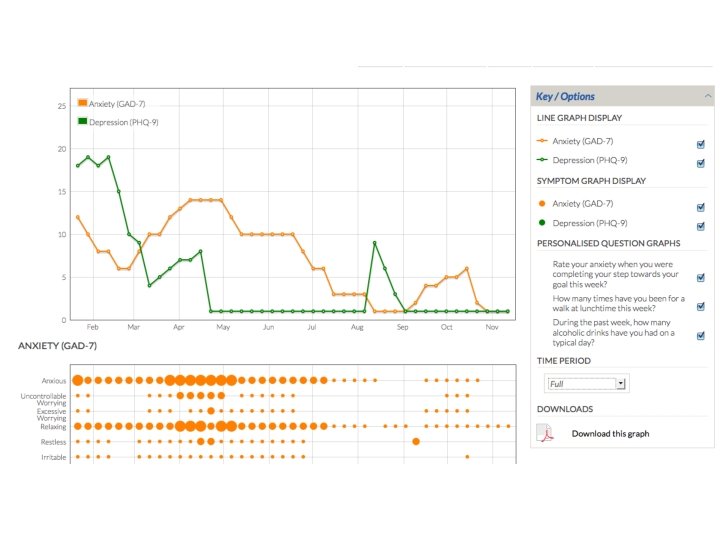Screen dimensions: 720x540
Task: Toggle lunchtime walk question checkbox
Action: coord(701,306)
